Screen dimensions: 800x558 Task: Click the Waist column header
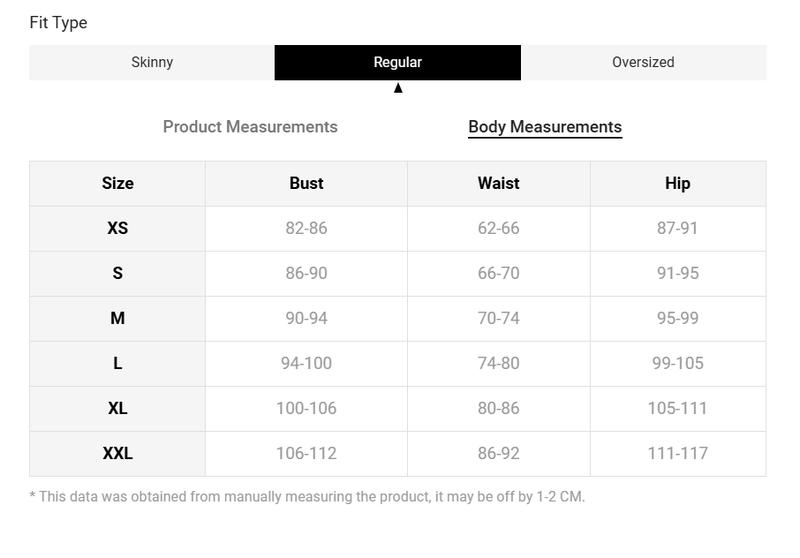click(x=498, y=183)
